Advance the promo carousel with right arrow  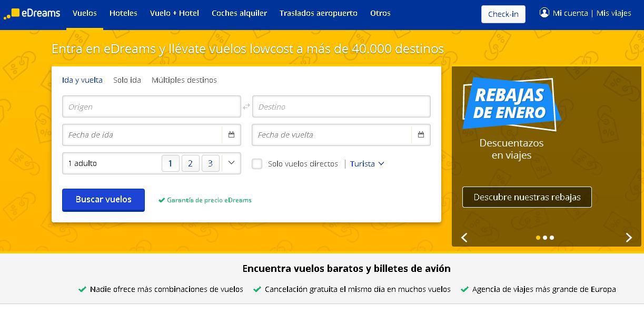(628, 238)
